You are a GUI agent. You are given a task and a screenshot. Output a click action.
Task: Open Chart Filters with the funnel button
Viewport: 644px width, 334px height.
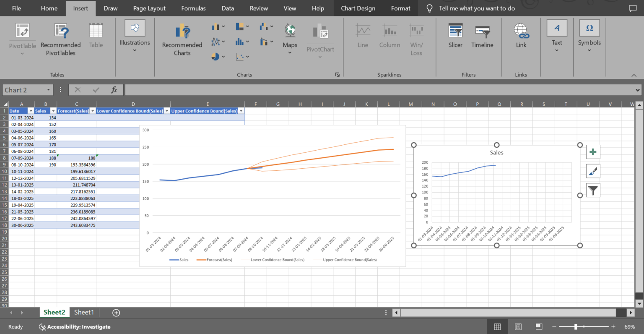(x=593, y=190)
